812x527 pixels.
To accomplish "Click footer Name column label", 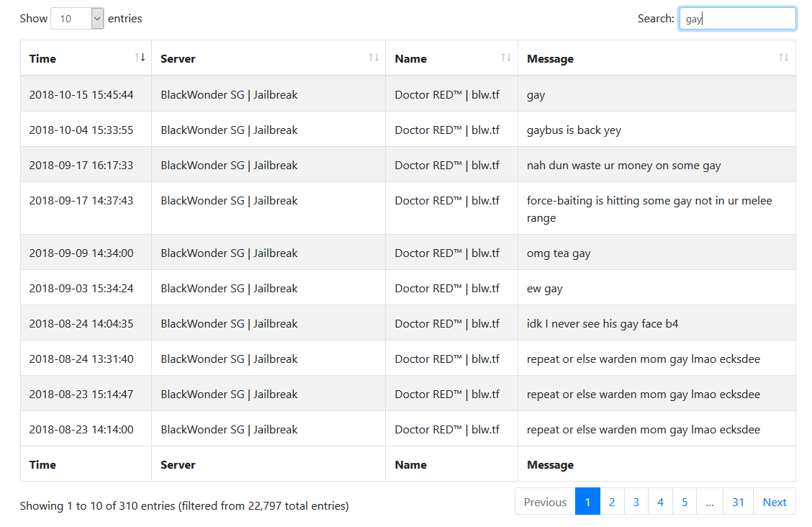I will click(410, 465).
